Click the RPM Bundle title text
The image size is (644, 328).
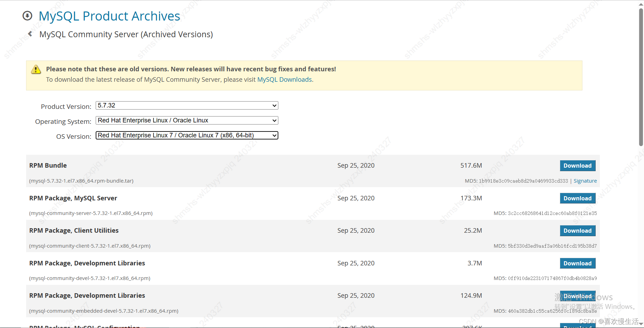click(x=48, y=166)
